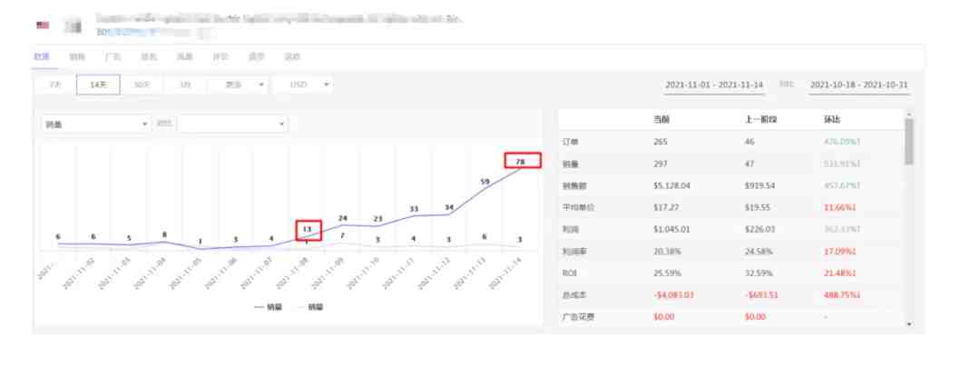Click the 环比 column header
This screenshot has height=368, width=980.
(x=832, y=120)
